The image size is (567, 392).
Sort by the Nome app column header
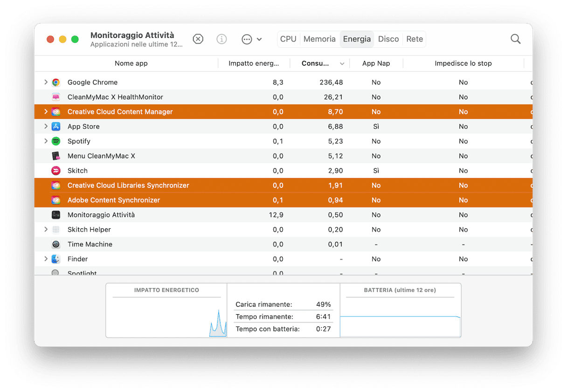131,63
